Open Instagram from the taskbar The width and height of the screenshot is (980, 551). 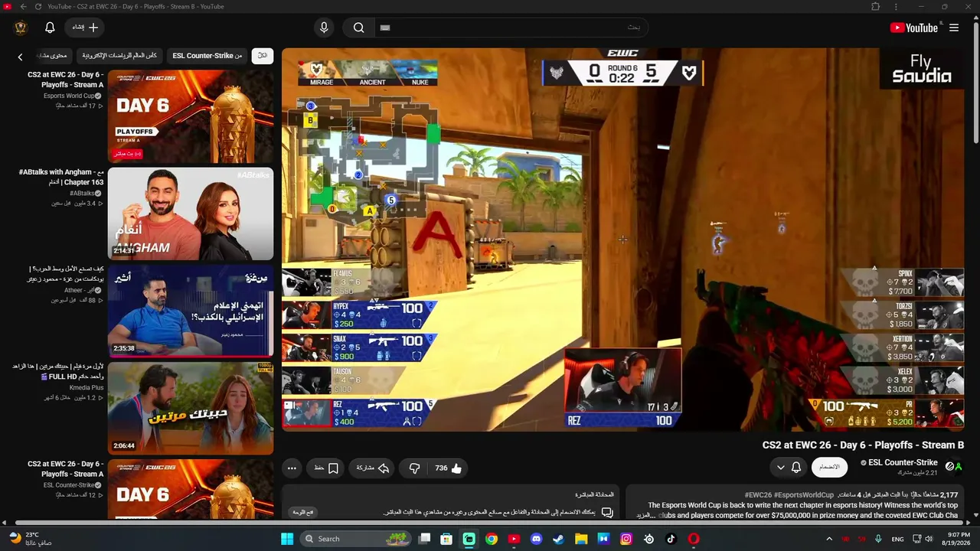tap(626, 539)
